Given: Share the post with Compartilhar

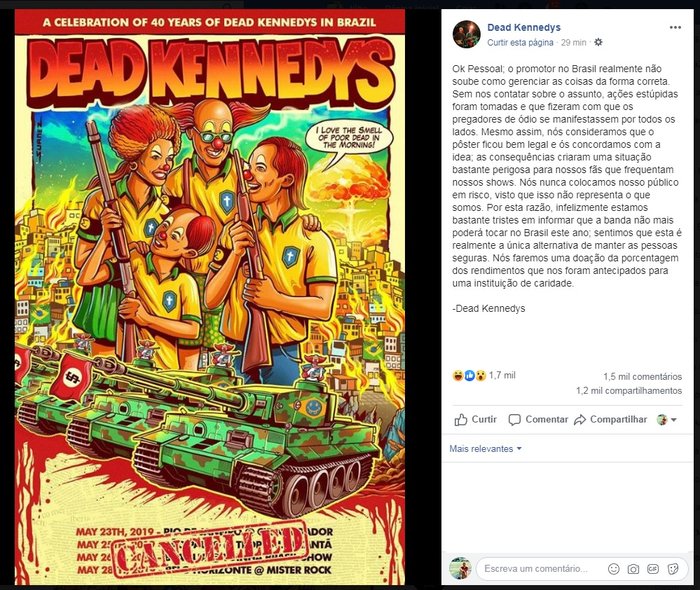Looking at the screenshot, I should click(610, 420).
